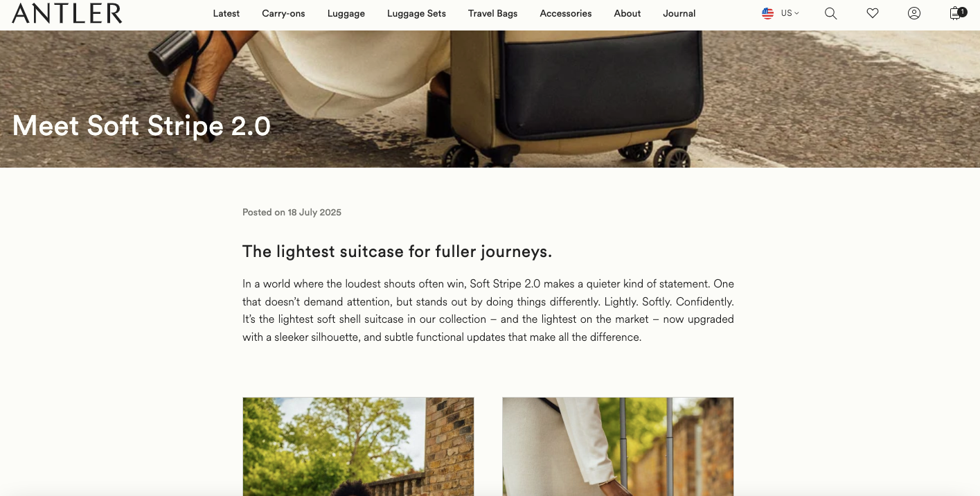Open the Luggage Sets menu
This screenshot has height=496, width=980.
click(416, 13)
